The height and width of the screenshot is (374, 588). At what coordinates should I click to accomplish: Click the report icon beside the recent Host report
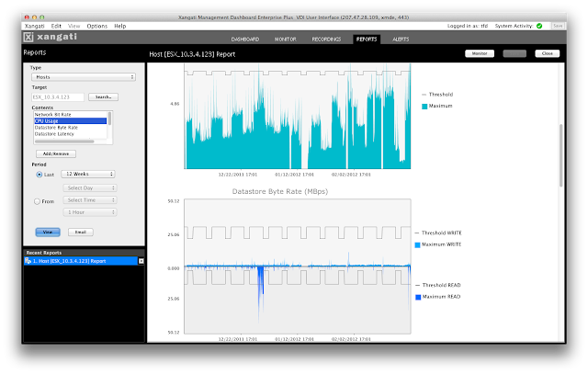tap(28, 261)
